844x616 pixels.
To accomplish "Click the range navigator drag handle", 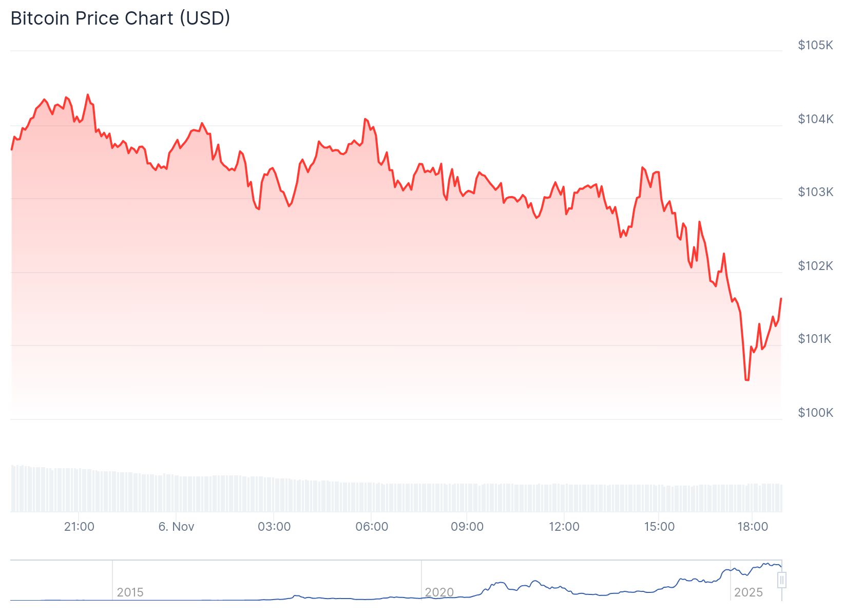I will point(781,581).
